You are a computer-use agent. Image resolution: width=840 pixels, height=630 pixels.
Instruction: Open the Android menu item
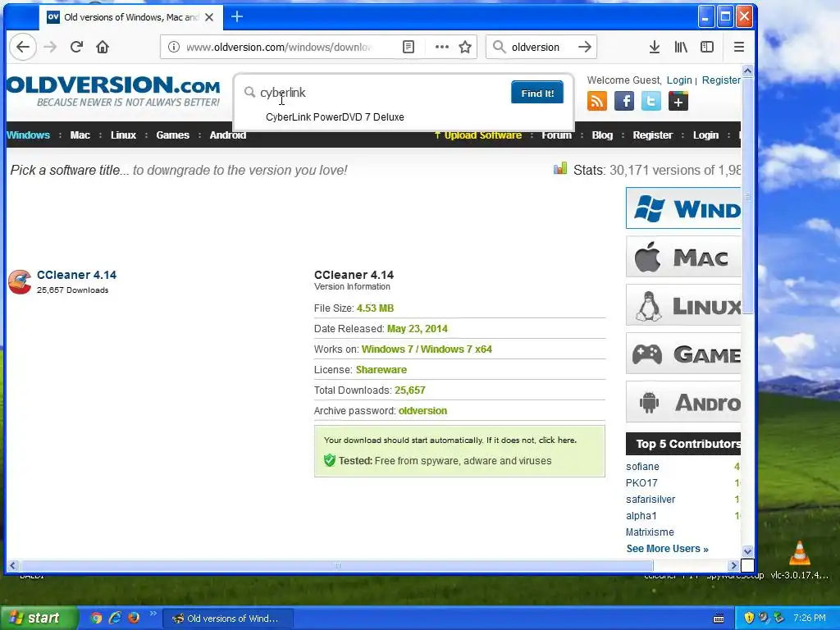click(x=228, y=135)
